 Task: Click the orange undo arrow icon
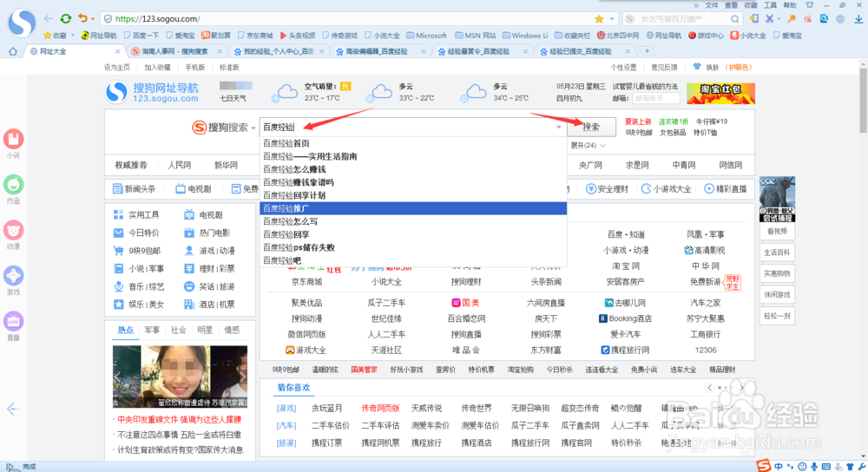pyautogui.click(x=82, y=18)
